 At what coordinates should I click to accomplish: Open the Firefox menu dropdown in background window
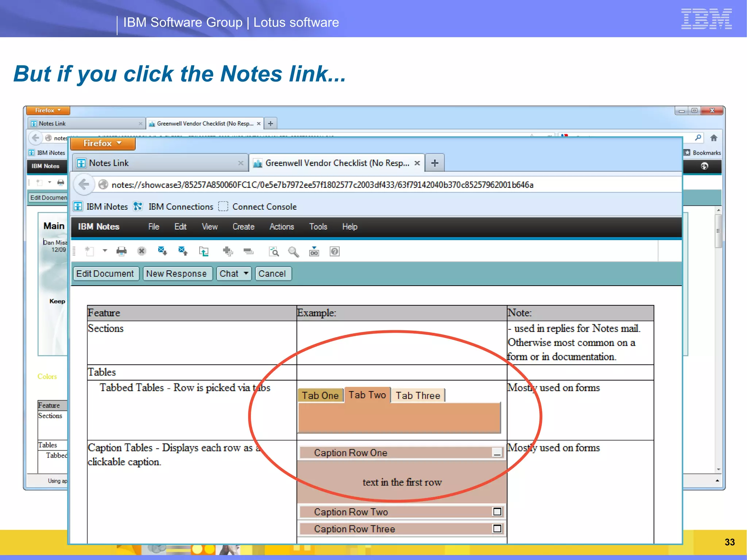point(48,110)
